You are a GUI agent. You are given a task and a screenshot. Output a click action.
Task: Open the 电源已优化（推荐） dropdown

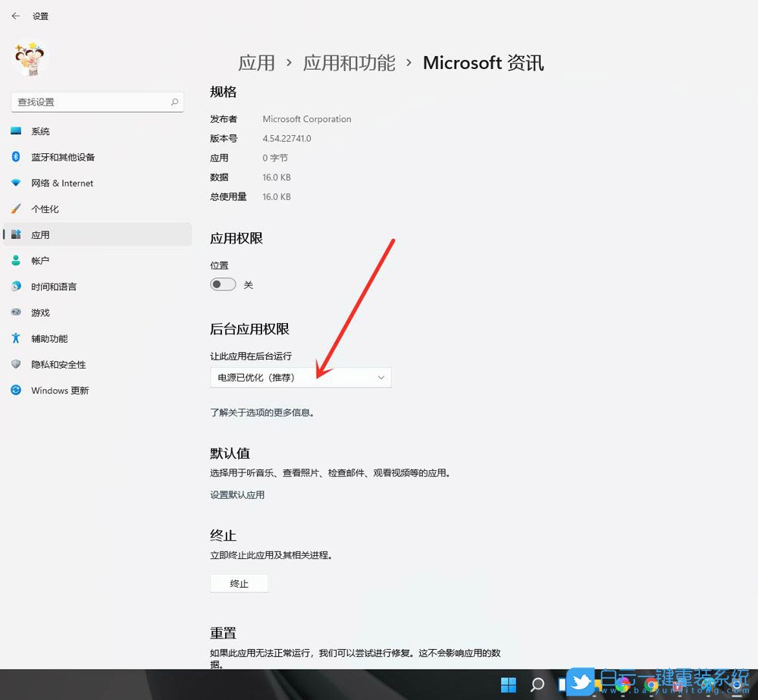[300, 377]
